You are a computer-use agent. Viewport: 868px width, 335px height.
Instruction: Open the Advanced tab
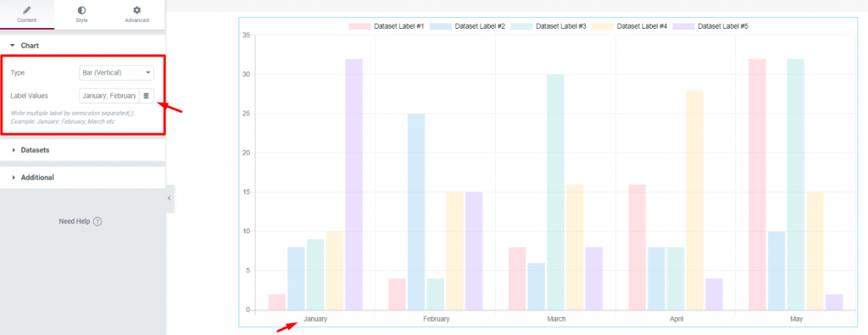pyautogui.click(x=136, y=14)
